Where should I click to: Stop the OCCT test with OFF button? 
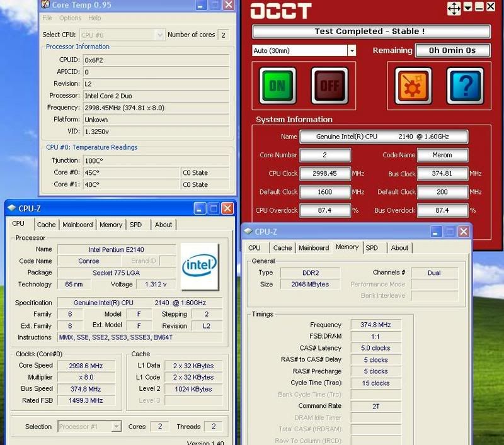(329, 86)
